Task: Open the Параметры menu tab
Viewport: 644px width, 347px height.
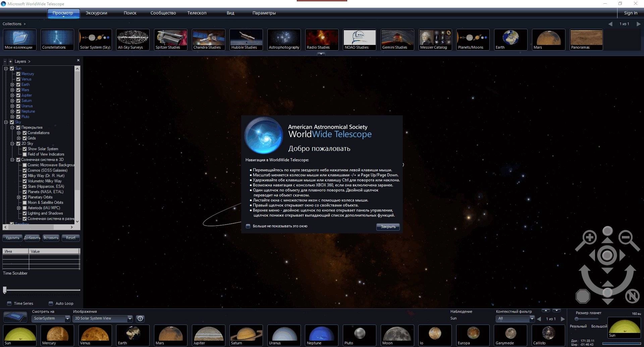Action: pos(264,13)
